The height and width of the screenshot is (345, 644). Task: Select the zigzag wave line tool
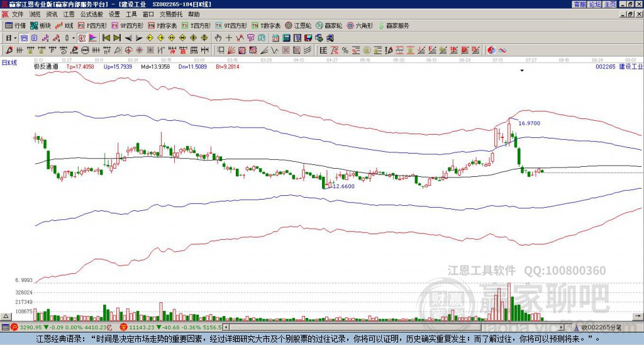pyautogui.click(x=274, y=50)
